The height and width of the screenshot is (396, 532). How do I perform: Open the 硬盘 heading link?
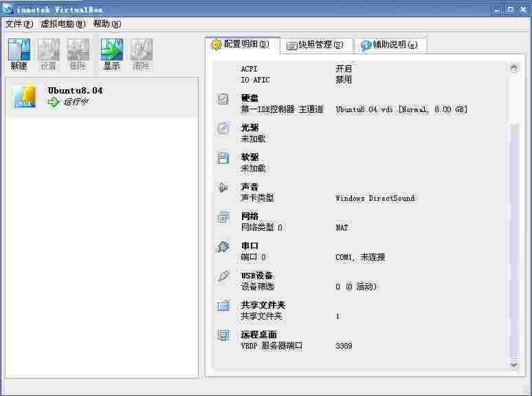[x=250, y=98]
